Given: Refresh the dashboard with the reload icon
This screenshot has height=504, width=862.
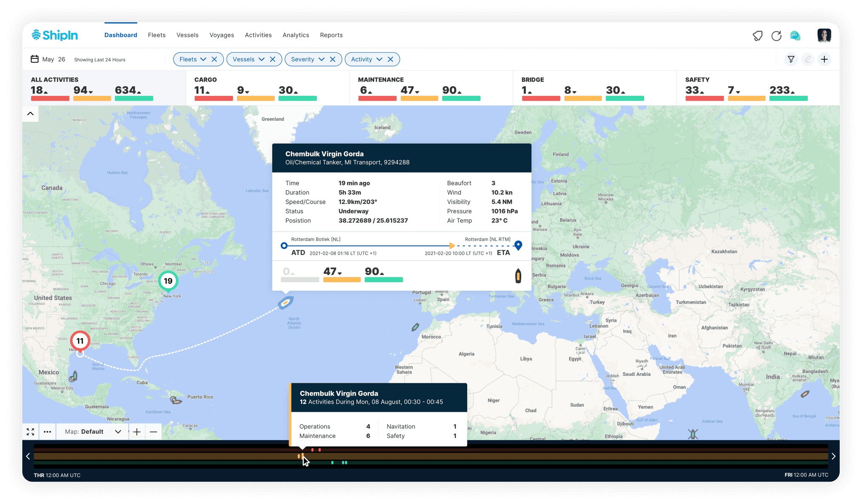Looking at the screenshot, I should (777, 35).
